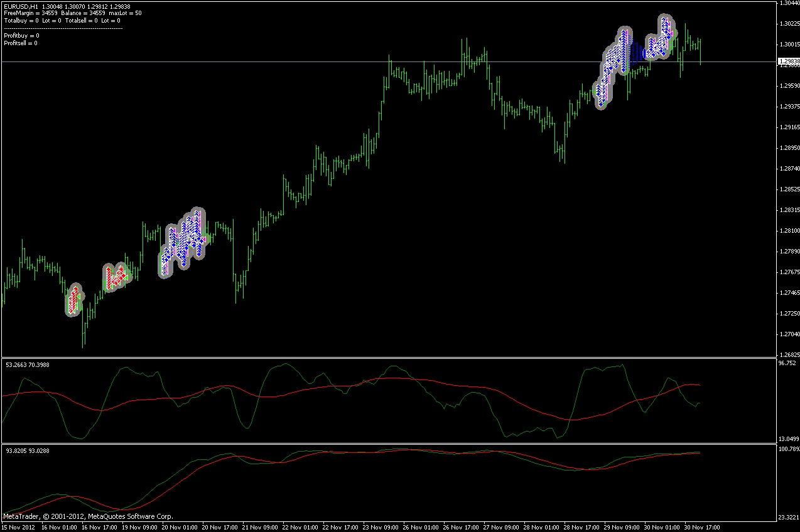Click the '30 Nov 01:00' time label

tap(662, 528)
